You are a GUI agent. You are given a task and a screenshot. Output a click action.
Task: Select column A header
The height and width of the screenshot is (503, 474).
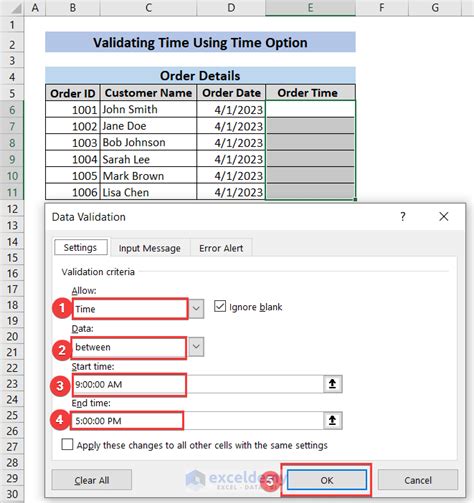click(x=35, y=8)
